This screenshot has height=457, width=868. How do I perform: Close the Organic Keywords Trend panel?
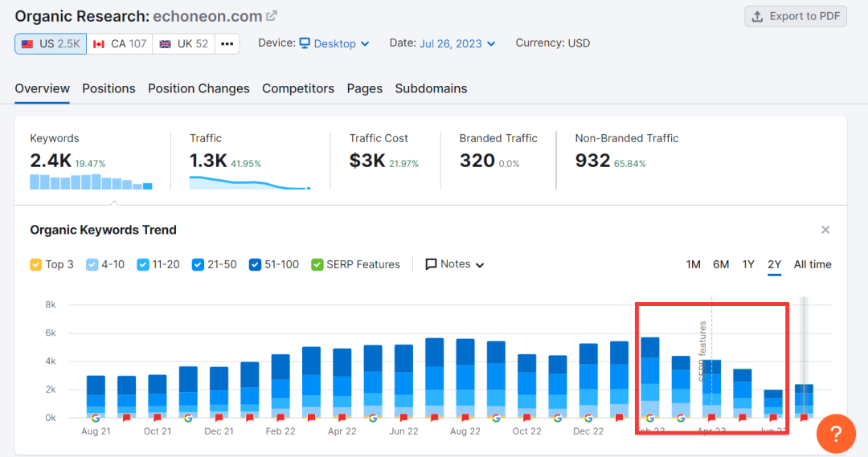(x=825, y=230)
